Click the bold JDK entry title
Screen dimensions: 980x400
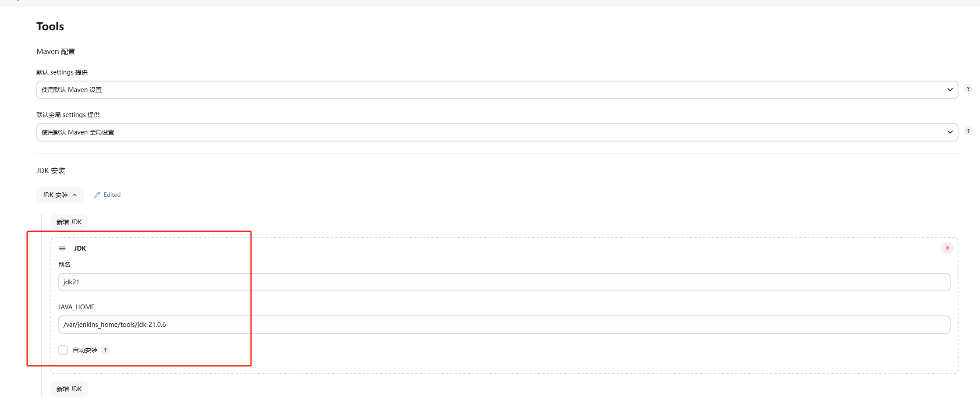80,248
